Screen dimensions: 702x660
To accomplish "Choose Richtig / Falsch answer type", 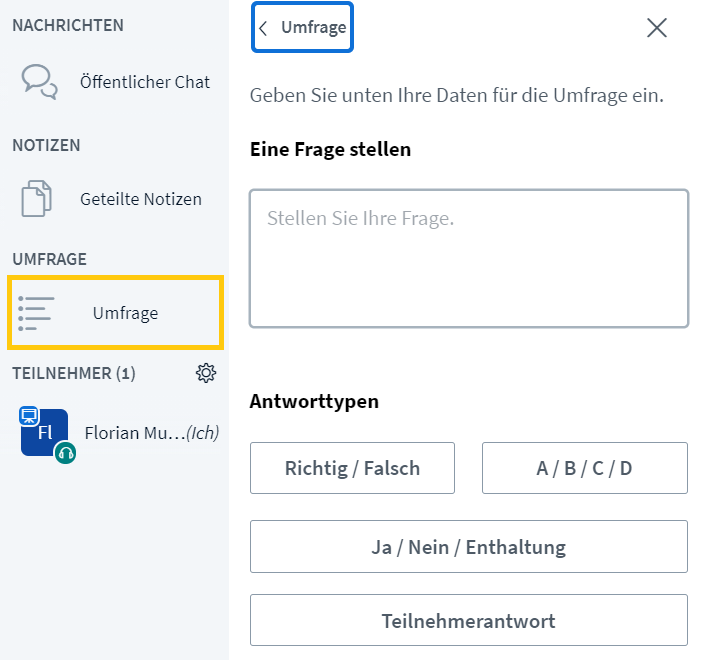I will (352, 468).
